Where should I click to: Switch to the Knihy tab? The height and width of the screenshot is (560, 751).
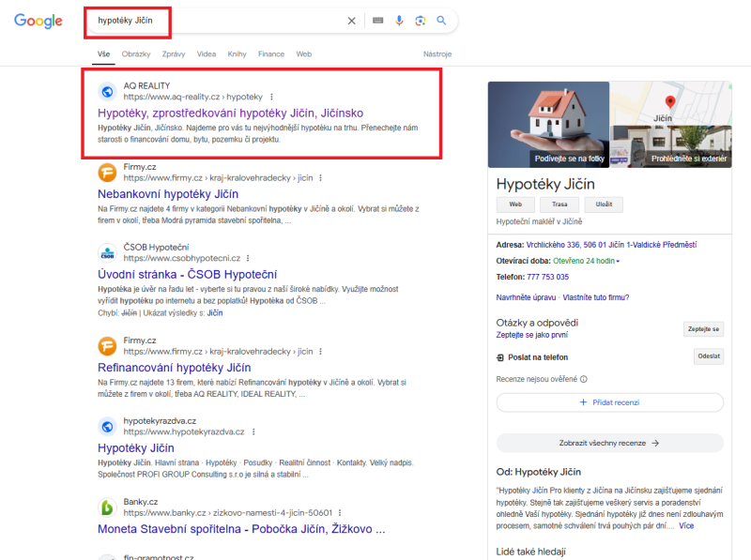(238, 54)
